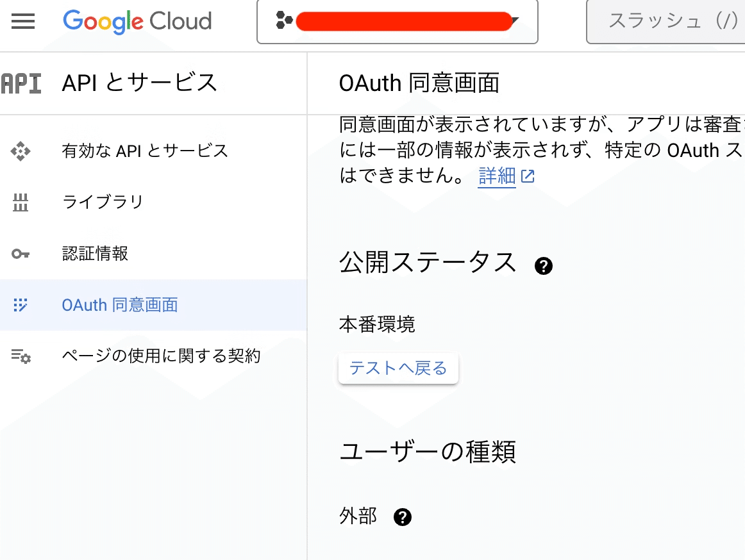
Task: Click the Google Cloud logo
Action: point(137,21)
